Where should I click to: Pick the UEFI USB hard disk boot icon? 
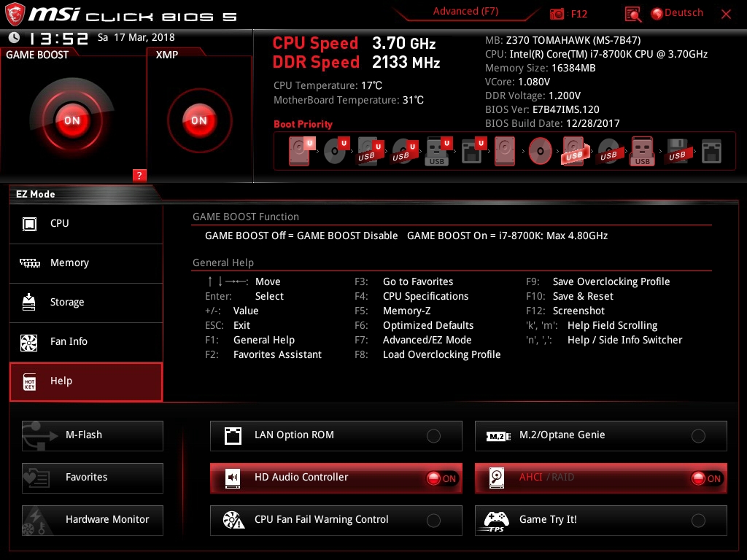371,151
